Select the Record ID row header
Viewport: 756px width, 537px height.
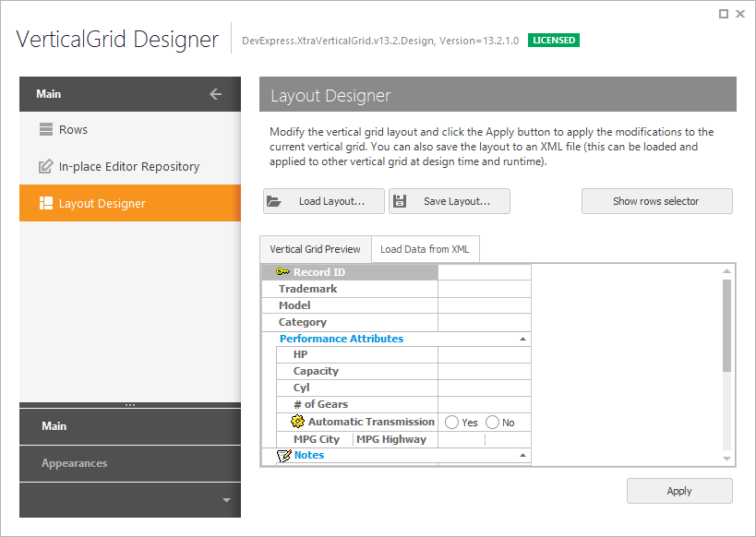(350, 272)
